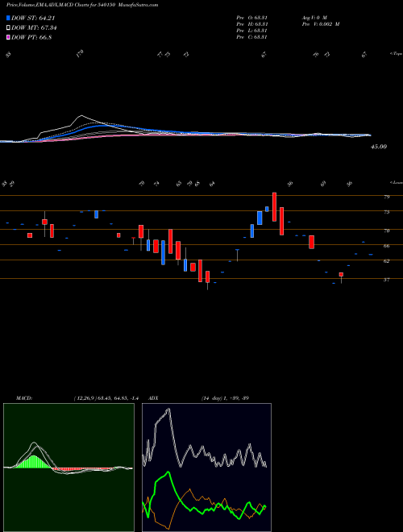Viewport: 403px width, 532px height.
Task: Open the green MACD indicator chart
Action: tap(69, 468)
